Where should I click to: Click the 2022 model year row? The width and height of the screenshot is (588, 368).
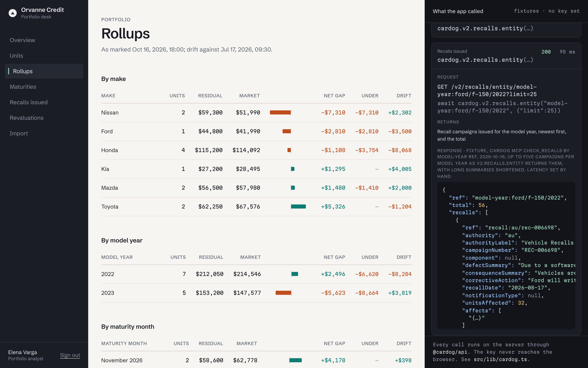256,274
